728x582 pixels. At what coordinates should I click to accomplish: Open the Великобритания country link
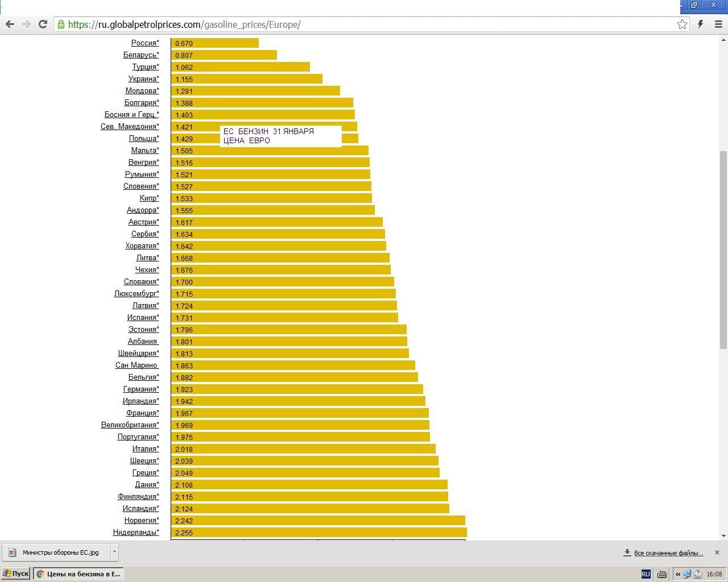coord(130,425)
